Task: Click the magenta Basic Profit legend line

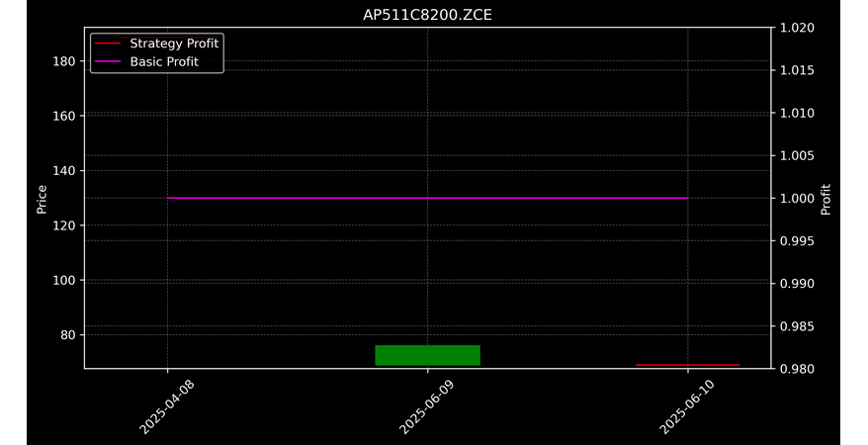Action: [108, 61]
